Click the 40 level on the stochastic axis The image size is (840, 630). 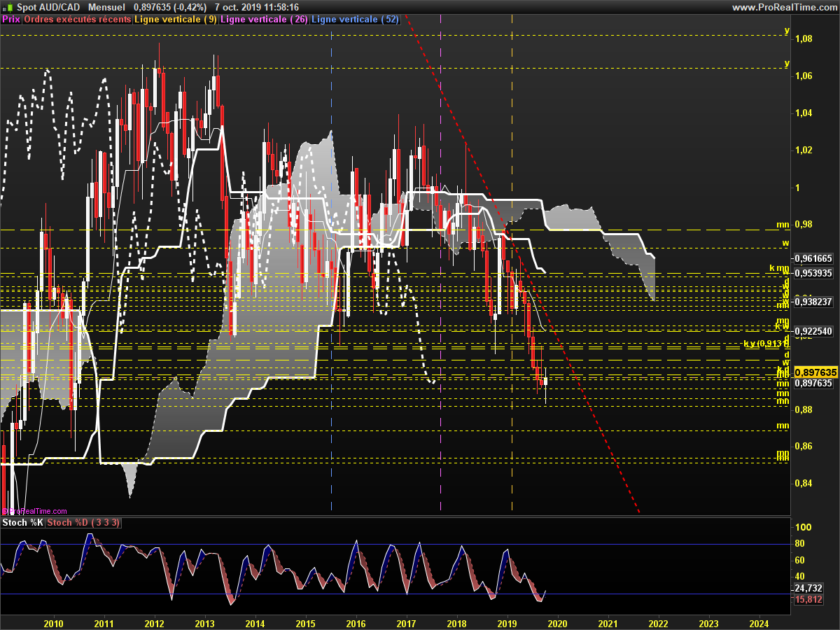801,576
